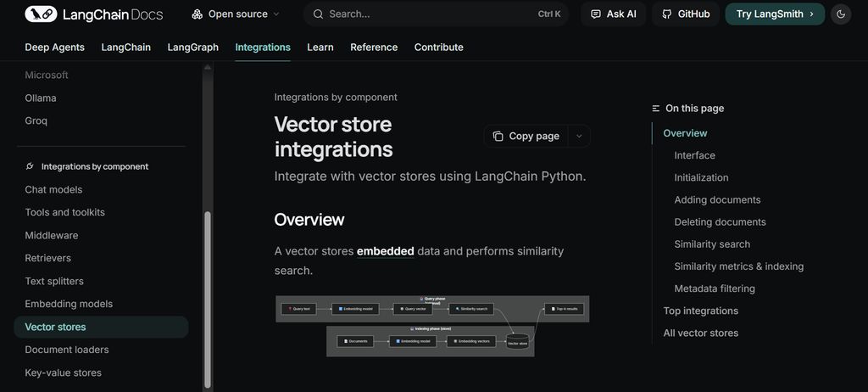Image resolution: width=868 pixels, height=392 pixels.
Task: Click the sidebar scroll-up arrow
Action: 208,67
